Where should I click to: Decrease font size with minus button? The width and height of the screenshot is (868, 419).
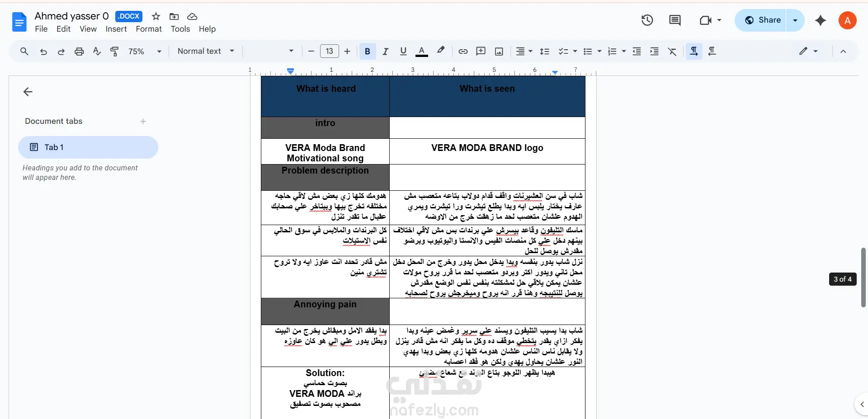point(311,52)
